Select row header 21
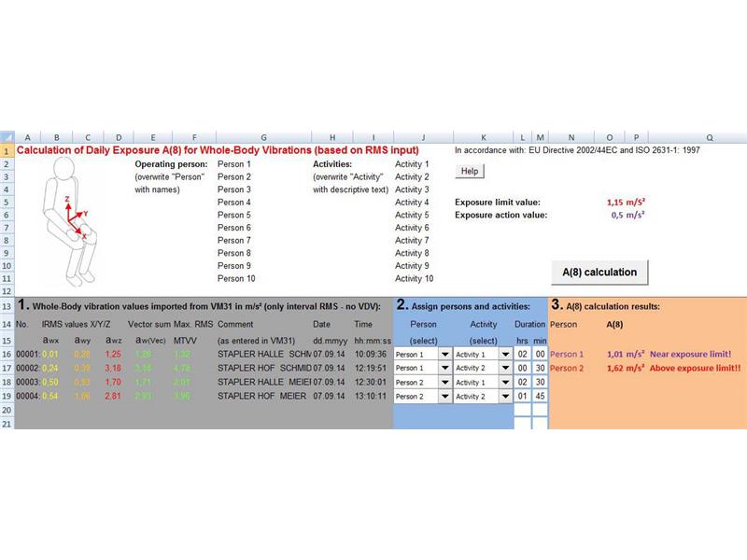Image resolution: width=747 pixels, height=560 pixels. [x=7, y=424]
